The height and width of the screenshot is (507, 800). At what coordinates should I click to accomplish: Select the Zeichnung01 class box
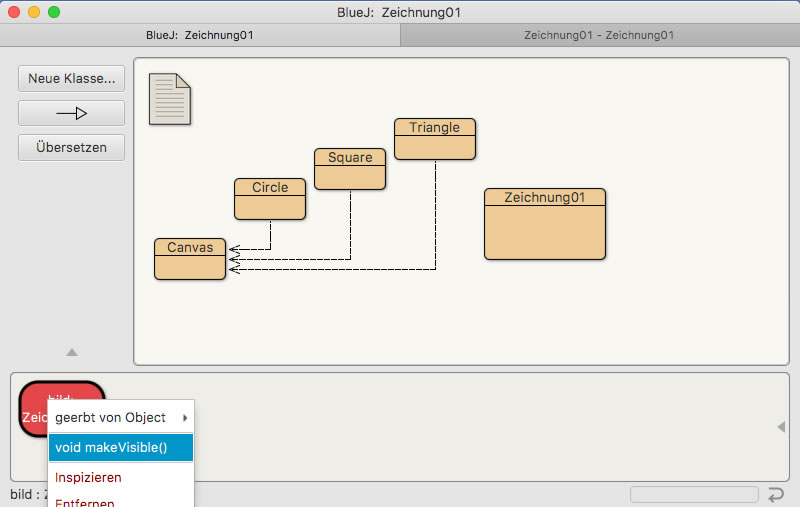point(545,224)
